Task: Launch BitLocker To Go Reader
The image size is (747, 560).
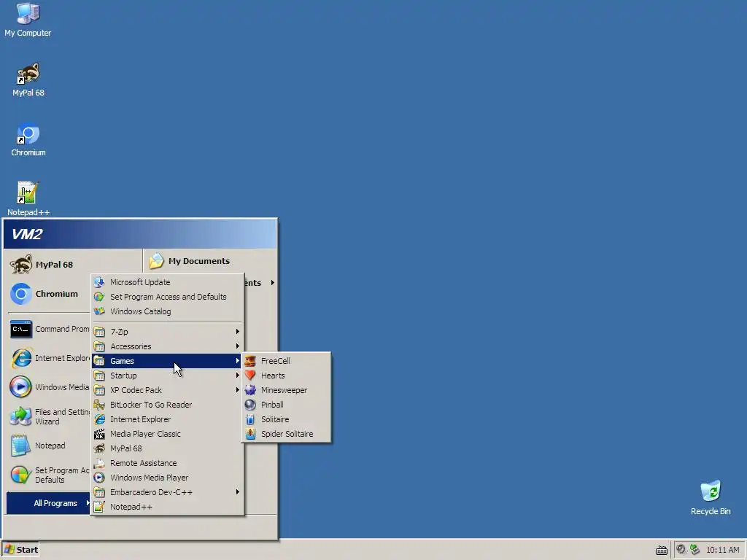Action: click(x=168, y=405)
